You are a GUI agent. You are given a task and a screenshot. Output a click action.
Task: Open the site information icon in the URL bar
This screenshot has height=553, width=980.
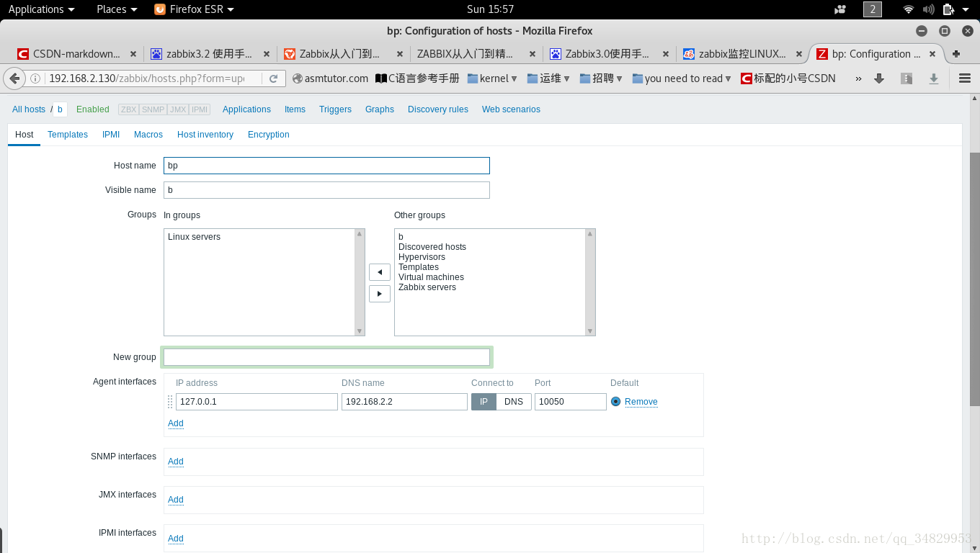click(x=35, y=78)
